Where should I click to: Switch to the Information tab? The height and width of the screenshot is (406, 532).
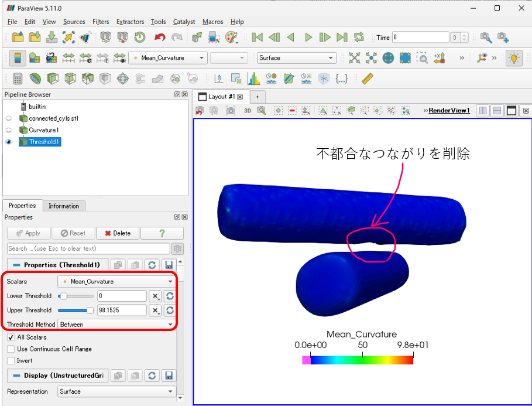[x=64, y=206]
